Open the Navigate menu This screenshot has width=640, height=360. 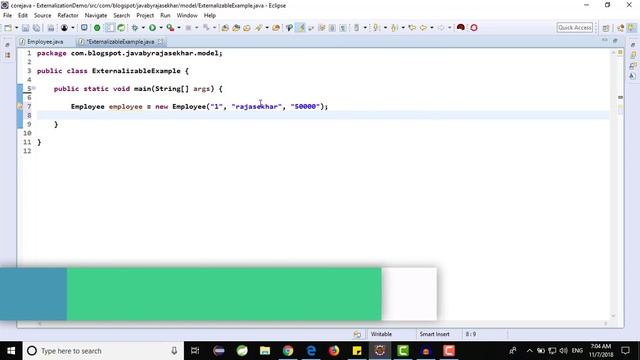click(x=96, y=16)
